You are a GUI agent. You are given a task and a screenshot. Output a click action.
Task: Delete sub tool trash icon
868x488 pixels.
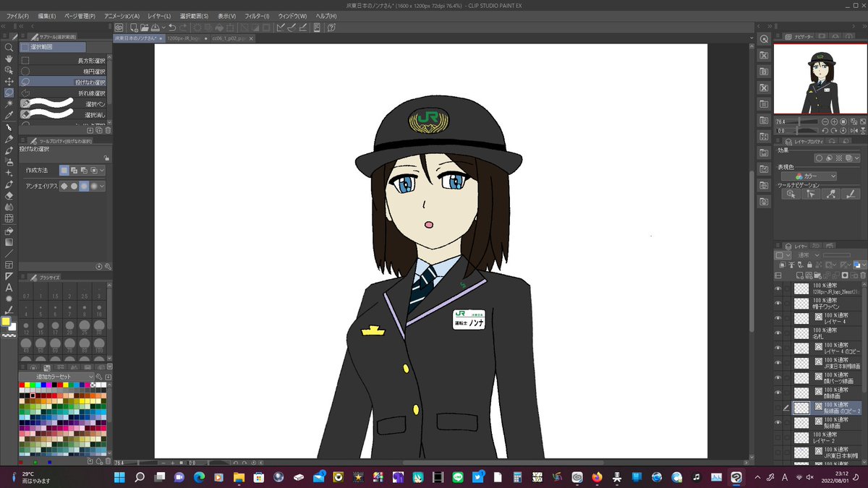[x=108, y=130]
